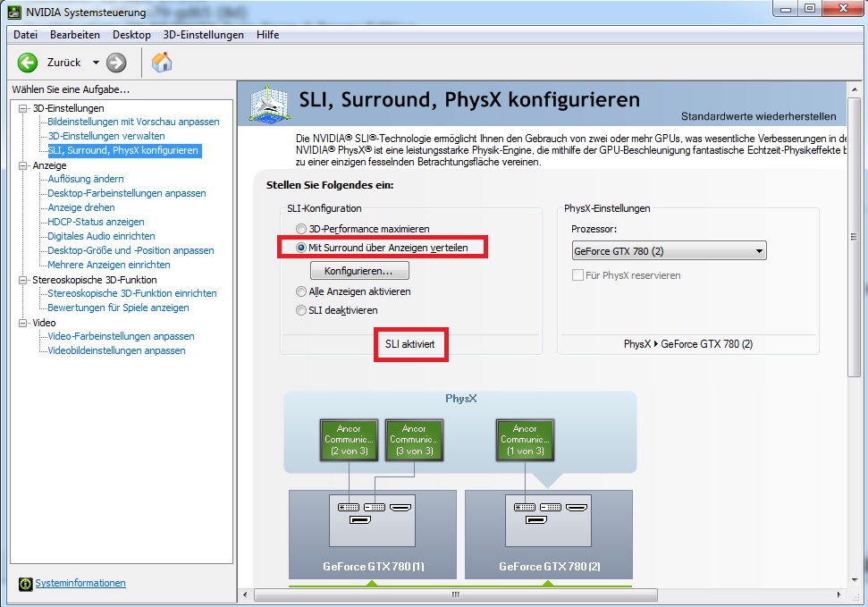The width and height of the screenshot is (868, 607).
Task: Open the Datei menu
Action: point(25,34)
